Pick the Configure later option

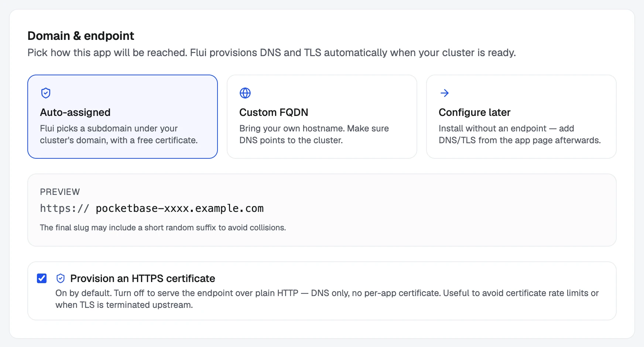[521, 117]
